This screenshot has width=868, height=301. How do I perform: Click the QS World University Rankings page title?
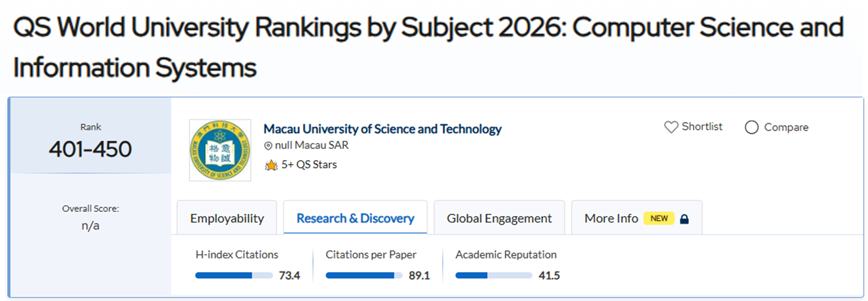tap(428, 47)
